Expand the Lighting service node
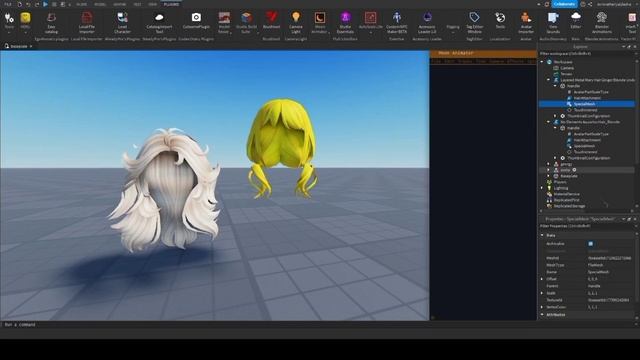This screenshot has width=640, height=360. click(x=542, y=188)
